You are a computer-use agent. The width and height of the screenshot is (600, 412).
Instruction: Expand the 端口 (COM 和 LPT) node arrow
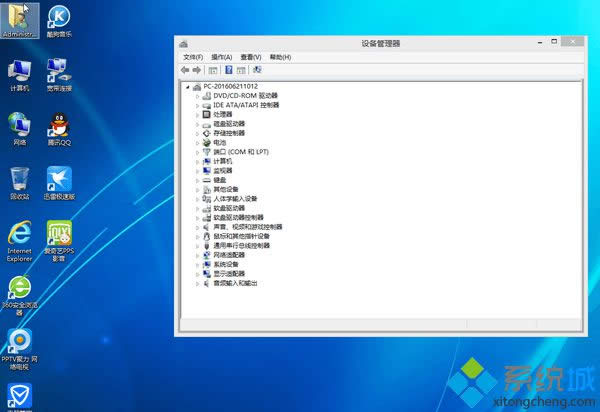pos(197,152)
